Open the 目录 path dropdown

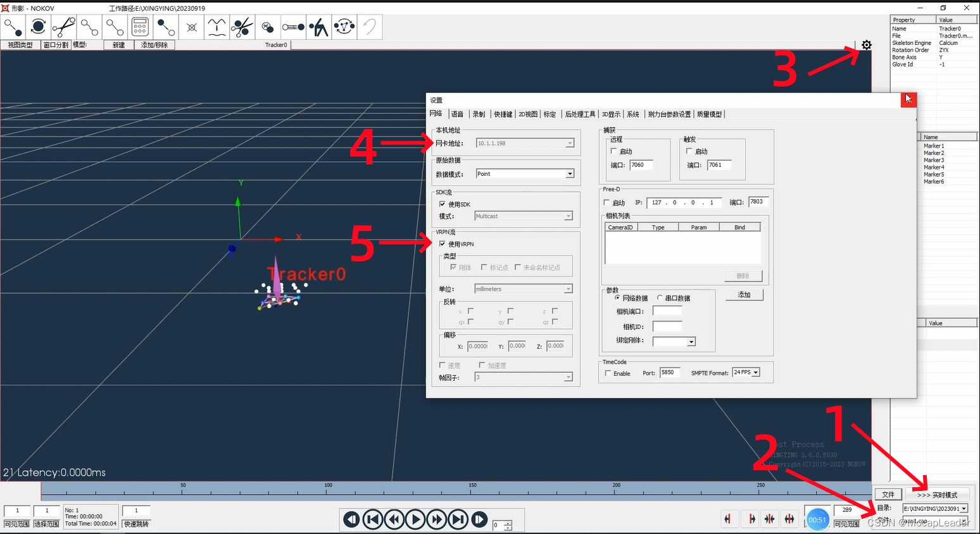935,508
